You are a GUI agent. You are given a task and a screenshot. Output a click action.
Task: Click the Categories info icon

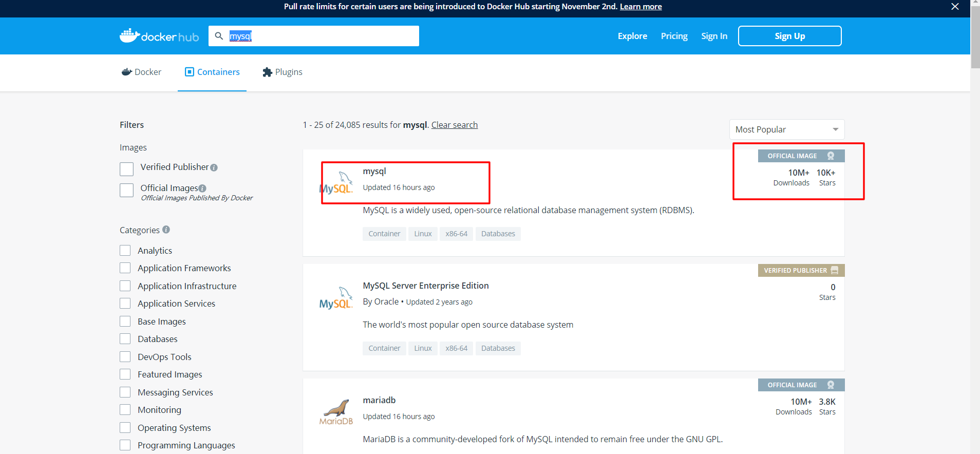click(166, 230)
